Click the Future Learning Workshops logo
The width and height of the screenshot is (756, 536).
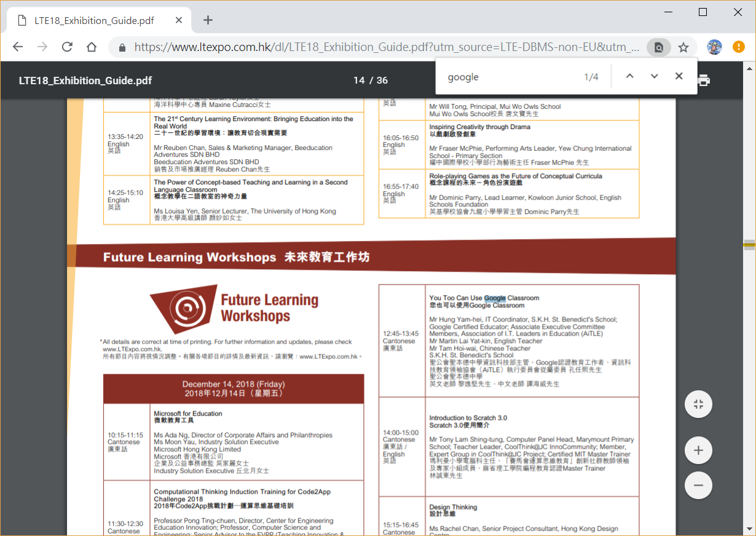(234, 309)
